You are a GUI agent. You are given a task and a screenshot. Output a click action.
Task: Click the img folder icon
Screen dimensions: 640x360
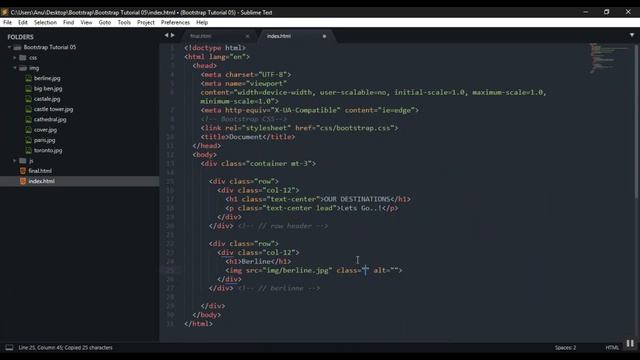pyautogui.click(x=23, y=68)
